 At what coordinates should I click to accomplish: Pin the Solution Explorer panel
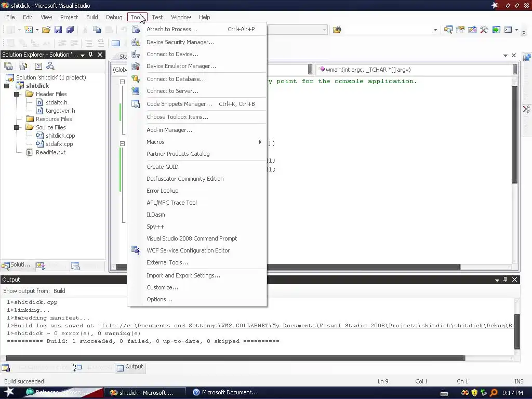coord(90,55)
